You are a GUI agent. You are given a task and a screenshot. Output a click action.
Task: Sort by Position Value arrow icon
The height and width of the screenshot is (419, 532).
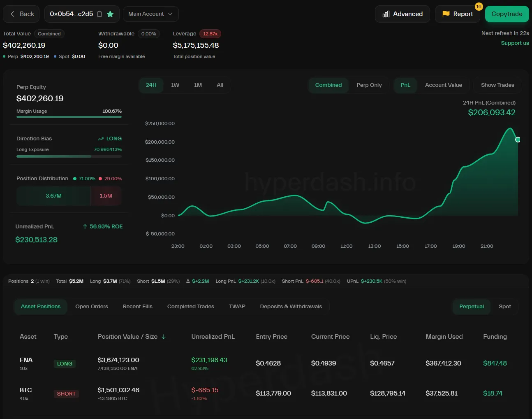[x=164, y=337]
